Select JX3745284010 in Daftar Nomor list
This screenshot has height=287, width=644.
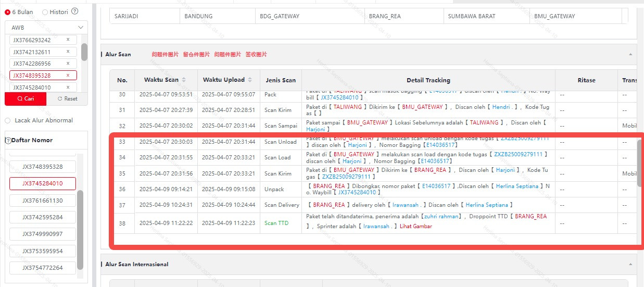[x=43, y=183]
